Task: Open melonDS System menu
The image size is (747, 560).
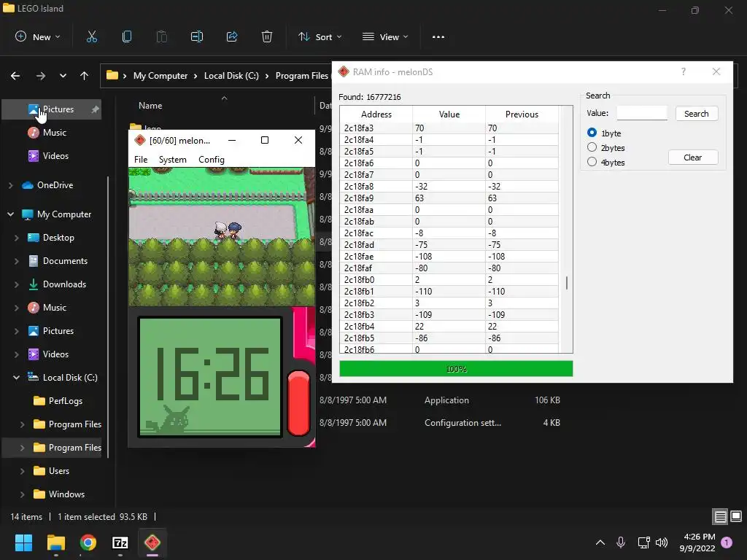Action: (x=172, y=160)
